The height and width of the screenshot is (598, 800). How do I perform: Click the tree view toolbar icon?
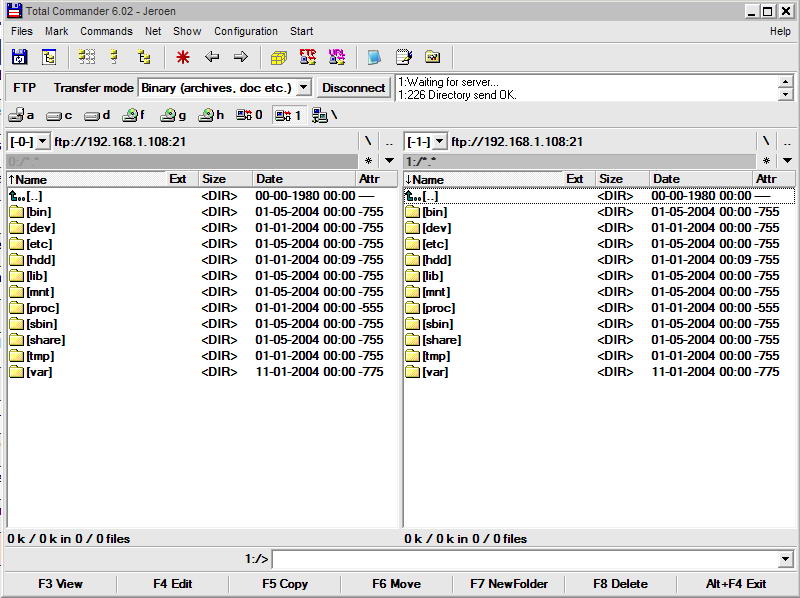(x=144, y=57)
